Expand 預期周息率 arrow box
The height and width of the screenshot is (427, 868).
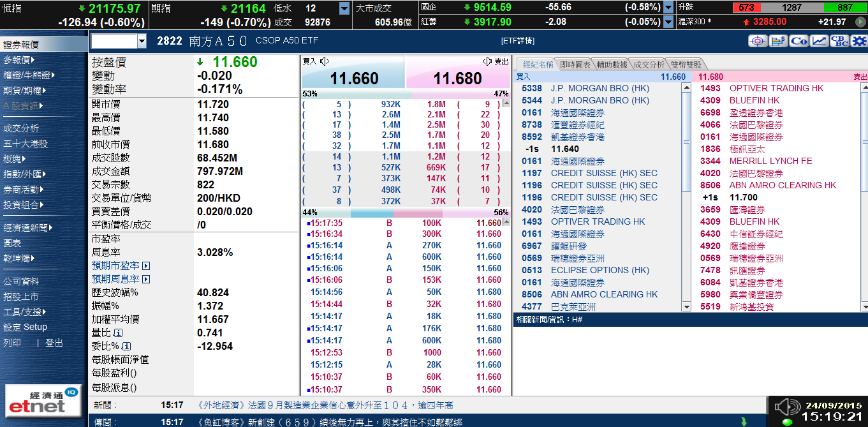pyautogui.click(x=146, y=279)
